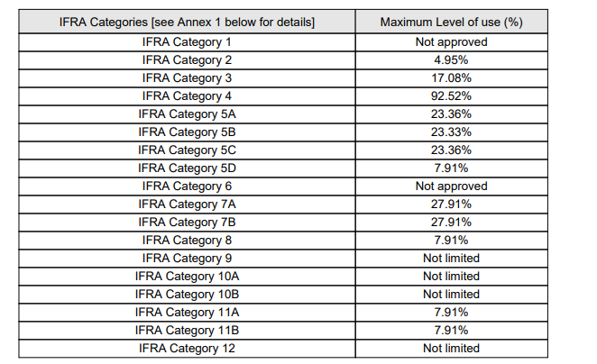597x364 pixels.
Task: Click the 4.95% value cell
Action: pyautogui.click(x=451, y=60)
